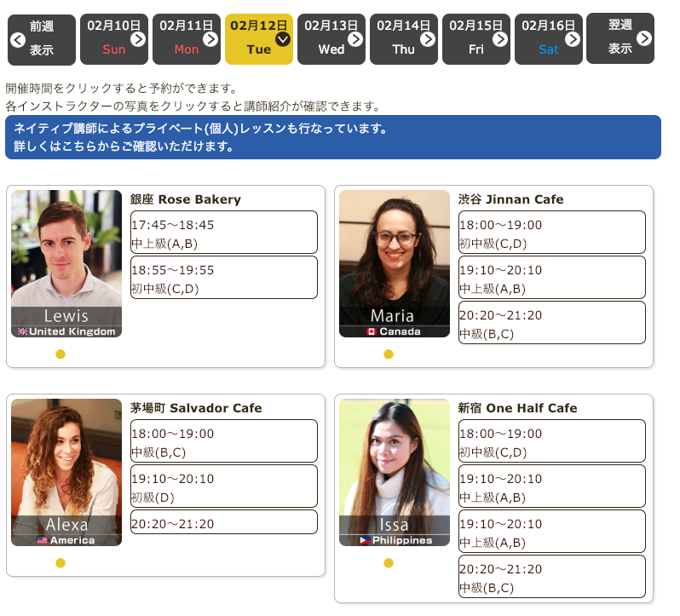This screenshot has width=680, height=616.
Task: Click the previous week left arrow icon
Action: 18,39
